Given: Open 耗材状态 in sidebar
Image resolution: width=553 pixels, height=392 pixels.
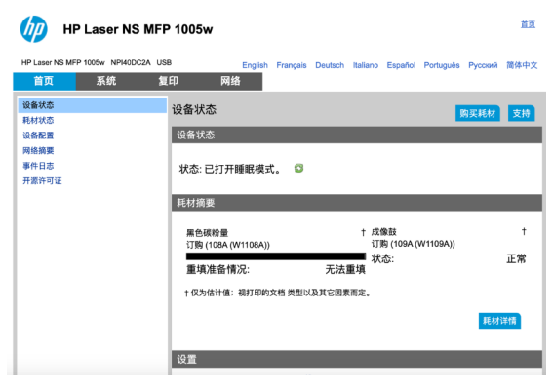Looking at the screenshot, I should click(38, 120).
